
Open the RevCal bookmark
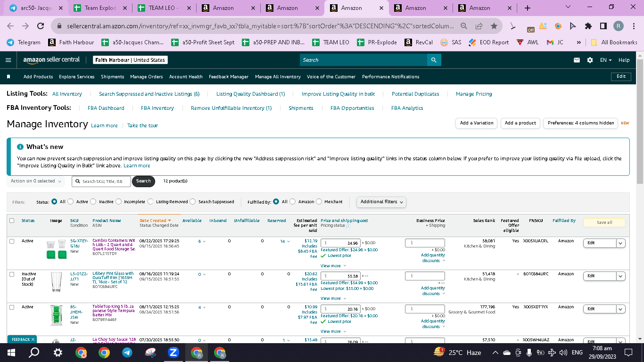pos(419,42)
